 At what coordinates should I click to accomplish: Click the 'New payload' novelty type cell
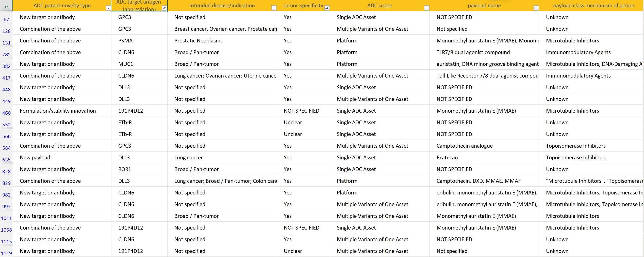[x=62, y=157]
